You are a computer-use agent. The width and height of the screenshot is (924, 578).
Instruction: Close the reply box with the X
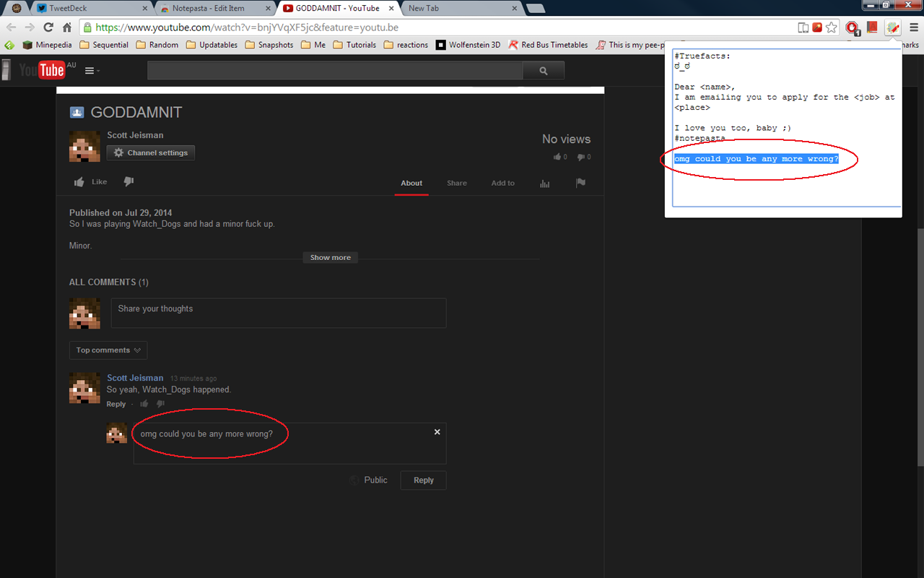(x=437, y=432)
